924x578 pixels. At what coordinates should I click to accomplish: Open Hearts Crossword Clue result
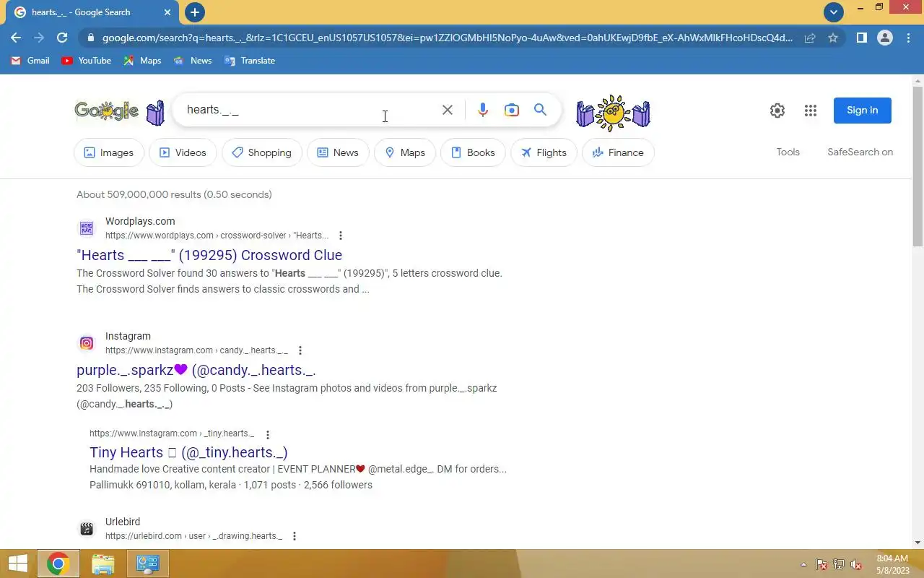pos(209,255)
